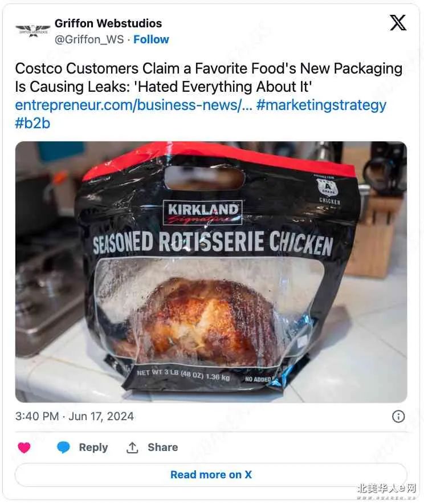Like the tweet with heart icon

(x=24, y=447)
